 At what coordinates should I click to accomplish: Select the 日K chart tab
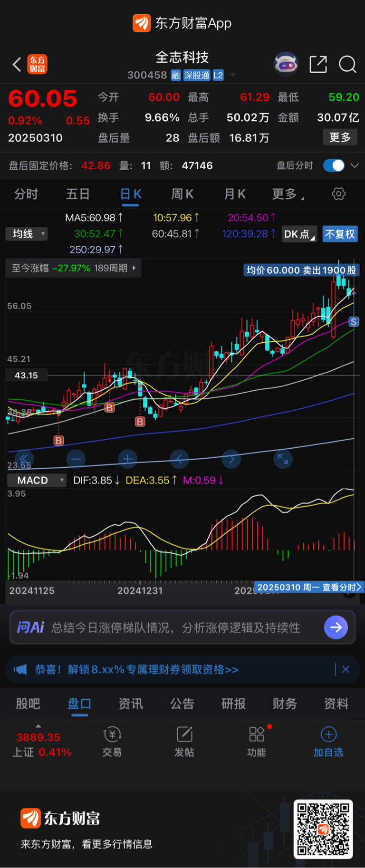click(131, 194)
